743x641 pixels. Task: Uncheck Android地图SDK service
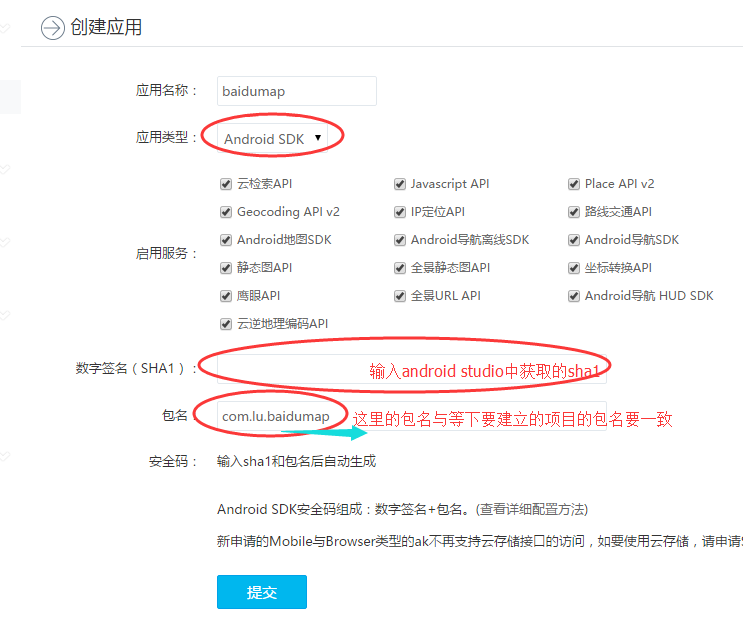[226, 240]
